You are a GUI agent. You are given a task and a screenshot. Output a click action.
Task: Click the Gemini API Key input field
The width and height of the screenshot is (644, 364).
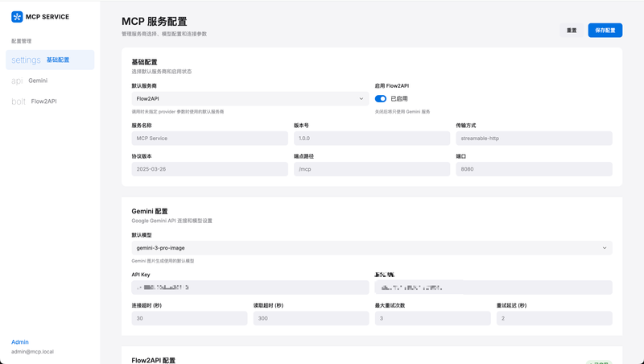[x=250, y=287]
